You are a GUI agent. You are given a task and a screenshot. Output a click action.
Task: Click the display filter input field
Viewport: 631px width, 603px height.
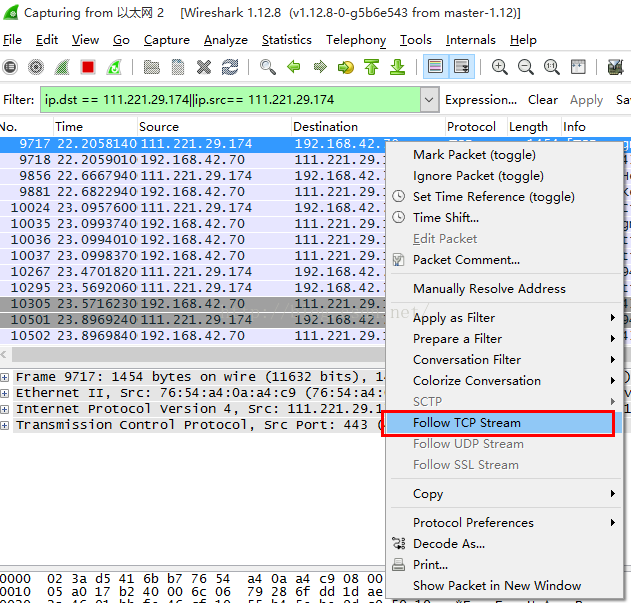(231, 99)
